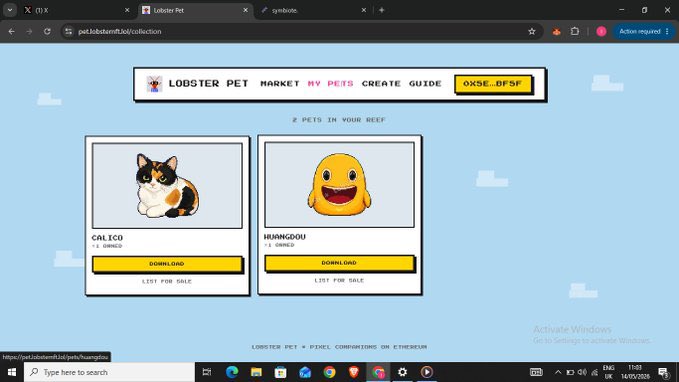List Huangdou for sale
Viewport: 679px width, 382px height.
(339, 281)
